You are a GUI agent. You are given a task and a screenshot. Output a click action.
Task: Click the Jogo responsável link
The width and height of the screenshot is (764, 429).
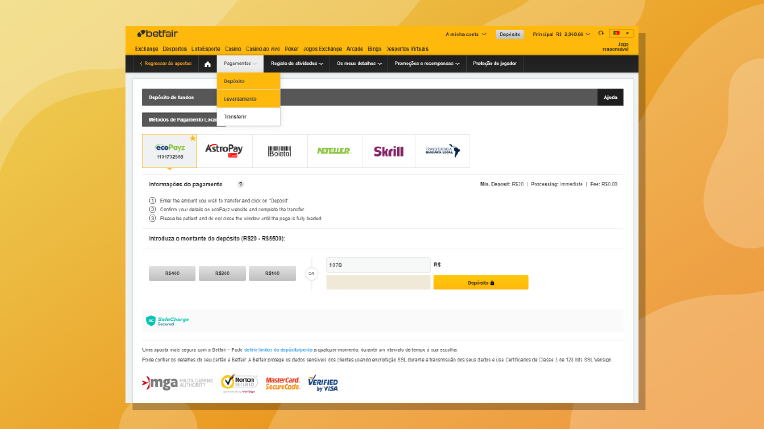point(615,47)
